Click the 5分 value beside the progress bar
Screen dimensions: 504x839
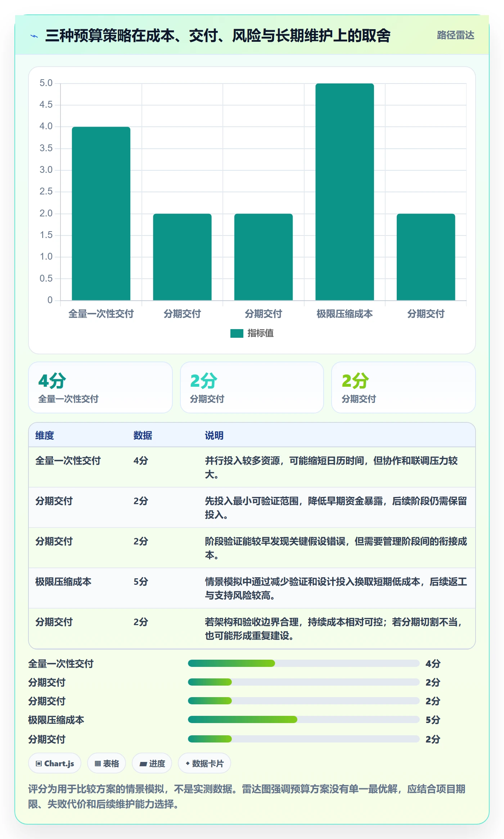pos(433,720)
